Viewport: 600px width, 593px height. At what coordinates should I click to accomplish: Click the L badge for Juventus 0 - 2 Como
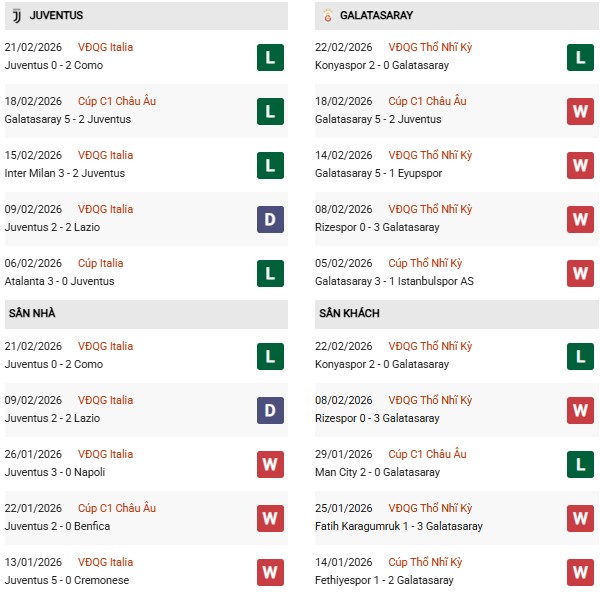[x=270, y=57]
